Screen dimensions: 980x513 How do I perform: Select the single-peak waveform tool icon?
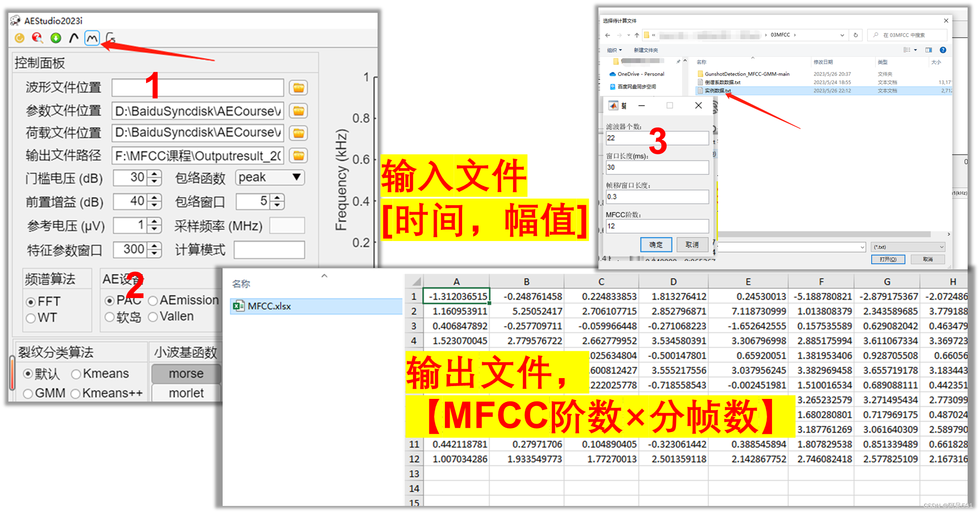tap(73, 38)
